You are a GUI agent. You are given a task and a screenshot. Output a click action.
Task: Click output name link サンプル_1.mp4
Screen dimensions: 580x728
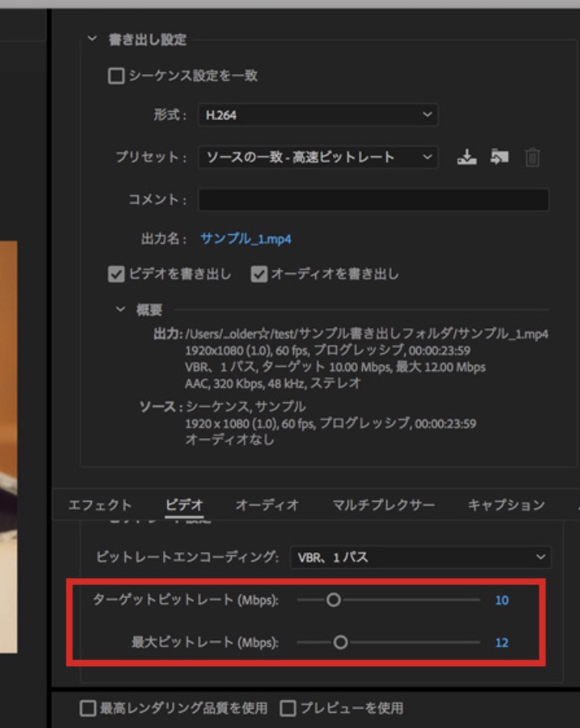point(246,239)
